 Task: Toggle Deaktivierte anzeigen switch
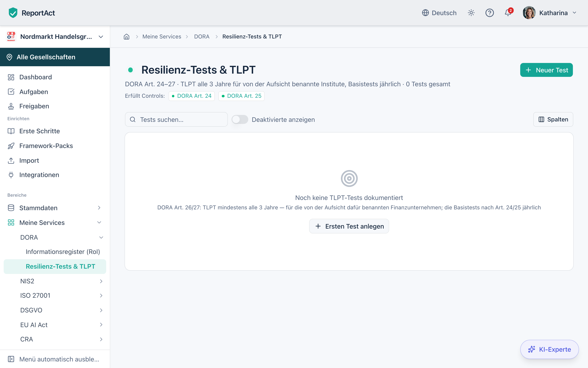point(240,120)
